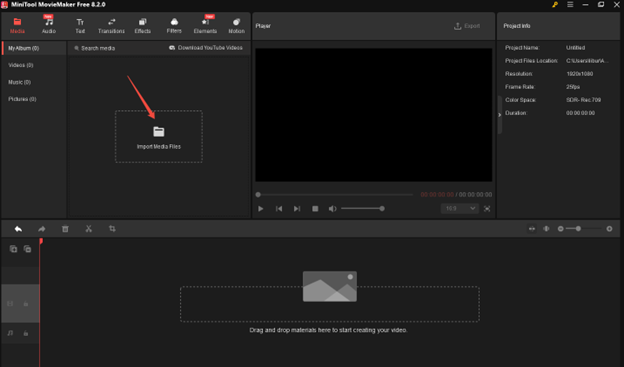Click the Export button

467,26
